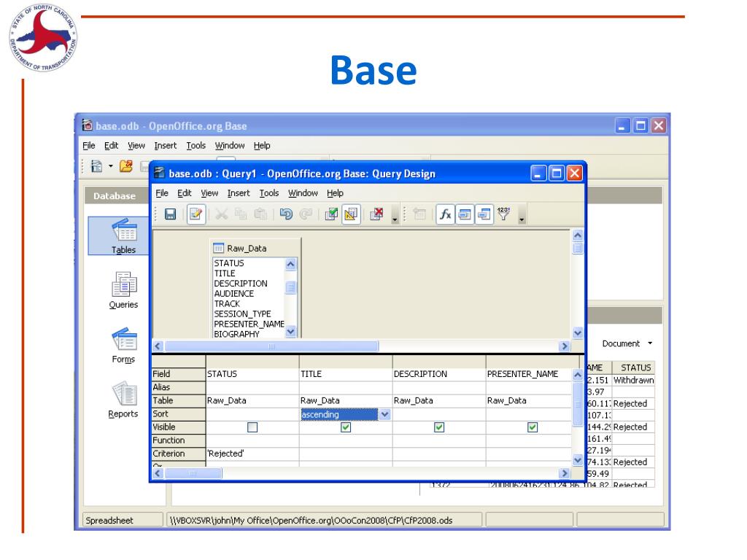The width and height of the screenshot is (747, 560).
Task: Undo the last action with the undo arrow
Action: pos(286,214)
